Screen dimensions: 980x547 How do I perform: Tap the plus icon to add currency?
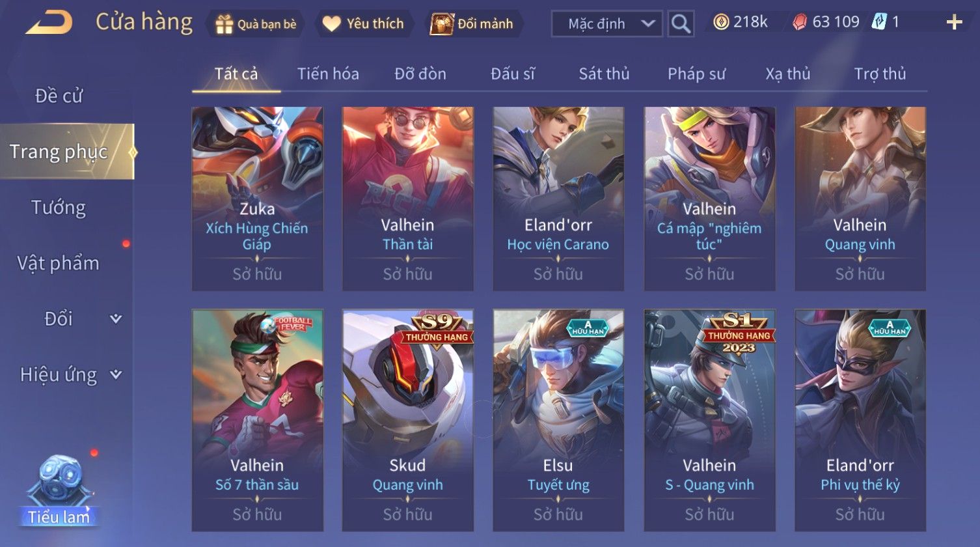coord(954,23)
